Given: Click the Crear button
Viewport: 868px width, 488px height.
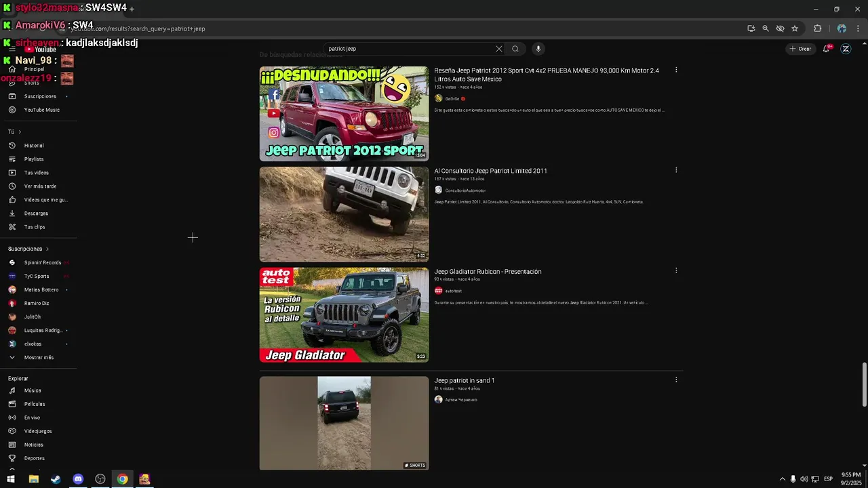Looking at the screenshot, I should (x=800, y=49).
